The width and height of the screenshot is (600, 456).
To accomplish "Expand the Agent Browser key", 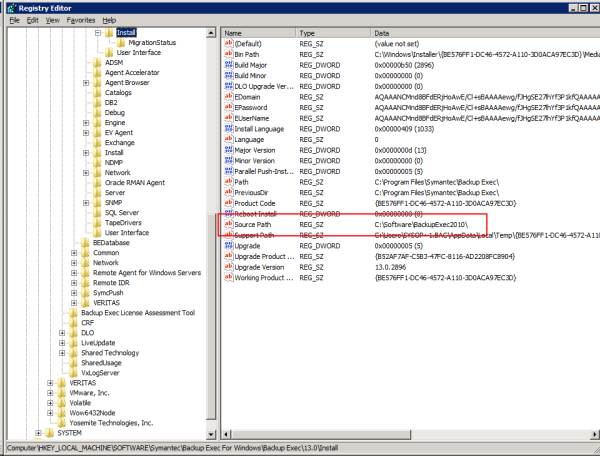I will click(86, 83).
